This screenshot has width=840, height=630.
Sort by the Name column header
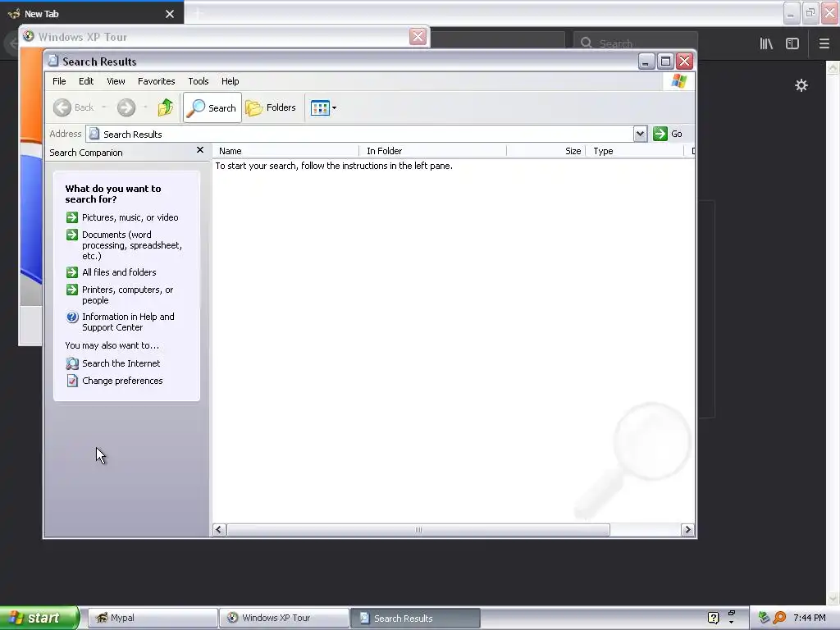tap(285, 151)
